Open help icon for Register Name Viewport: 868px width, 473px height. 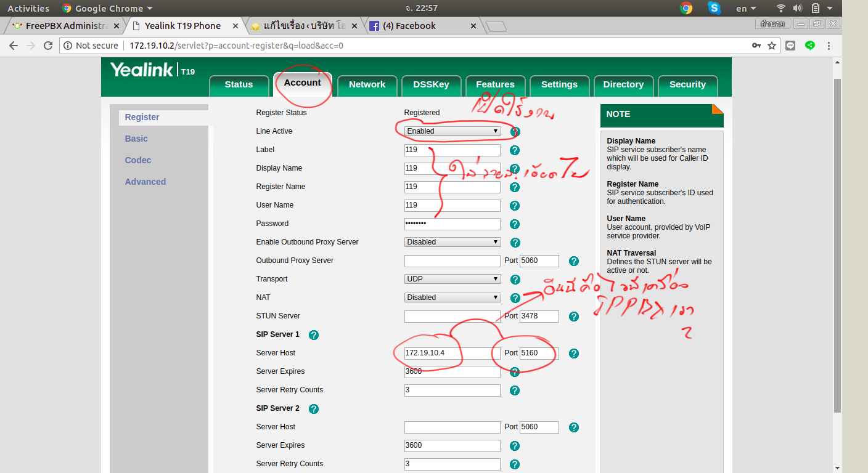[x=515, y=187]
